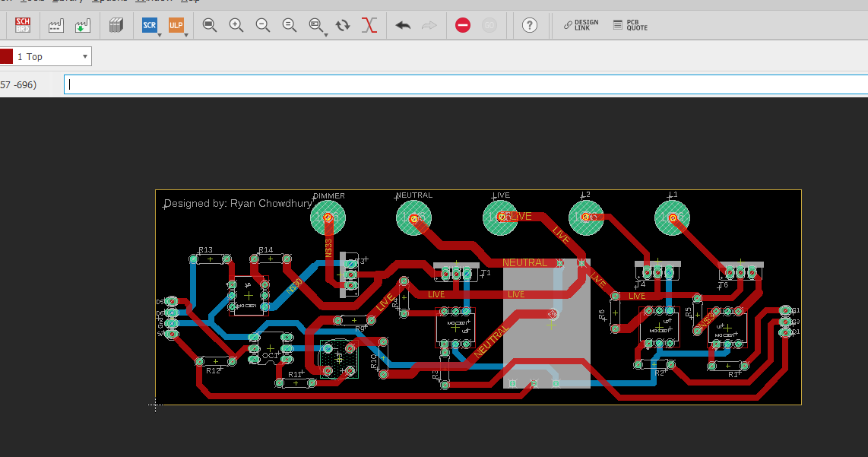Click the LIVE terminal pad
Viewport: 868px width, 457px height.
[500, 217]
